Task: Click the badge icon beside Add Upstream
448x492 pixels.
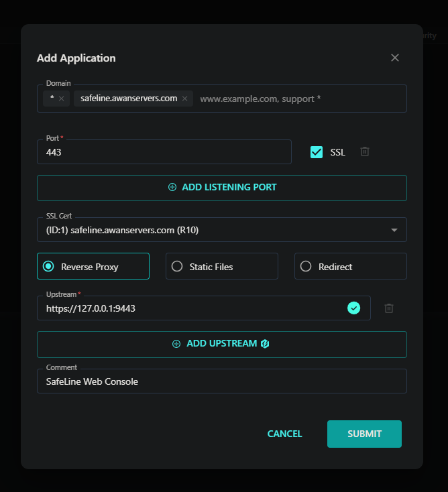Action: pyautogui.click(x=265, y=344)
